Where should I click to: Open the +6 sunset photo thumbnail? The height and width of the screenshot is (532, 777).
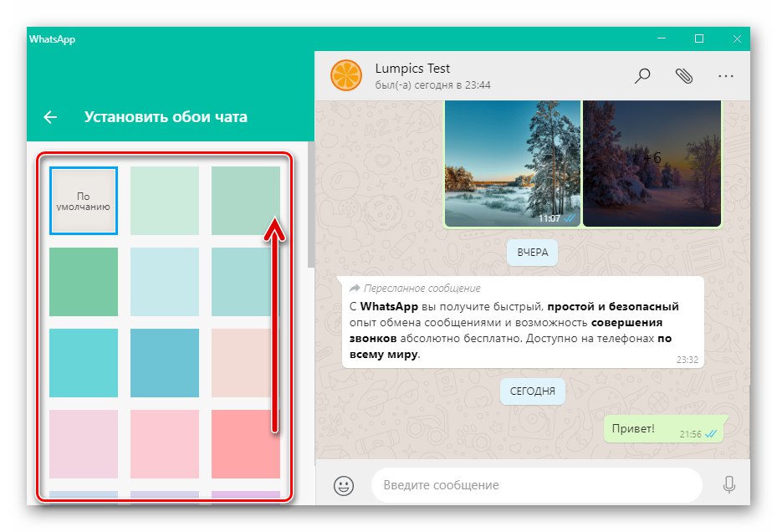tap(652, 164)
